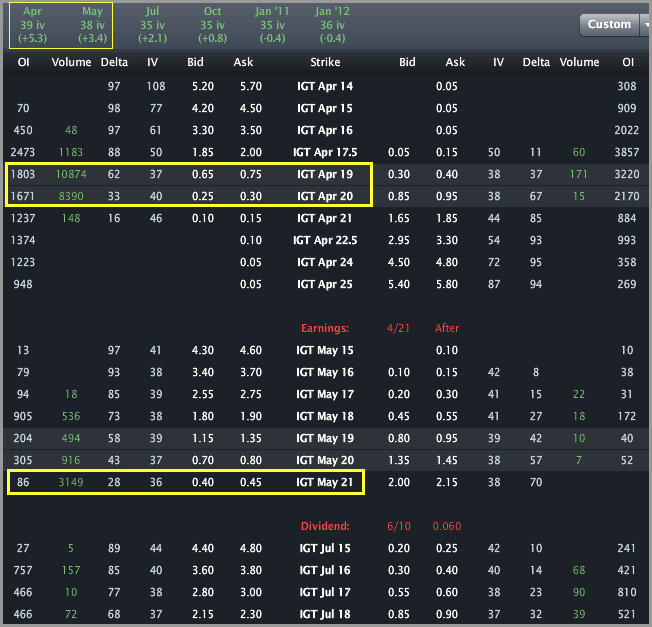Click the puts OI column header
The image size is (652, 627).
[x=627, y=62]
